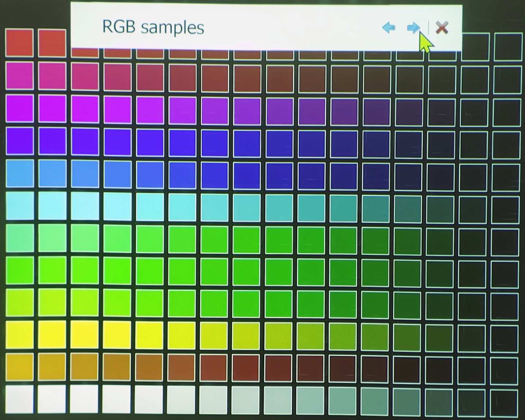
Task: Pick the leftmost mint green swatch
Action: (x=20, y=238)
